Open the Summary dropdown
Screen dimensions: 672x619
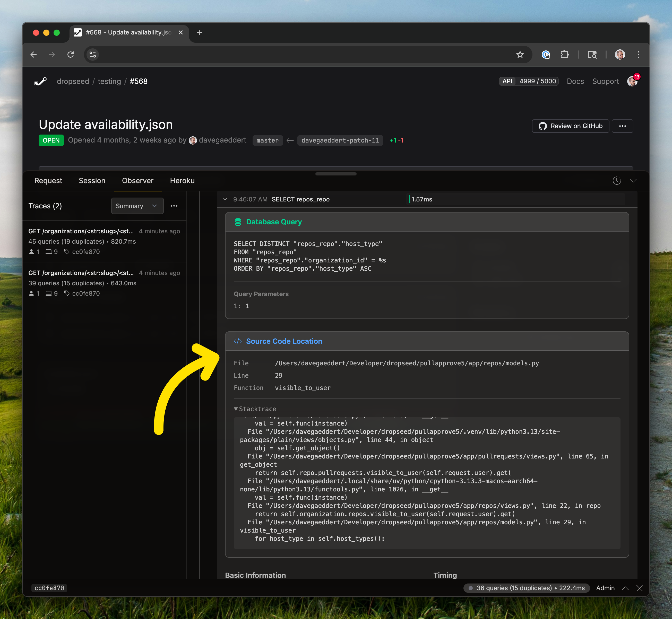click(x=137, y=206)
